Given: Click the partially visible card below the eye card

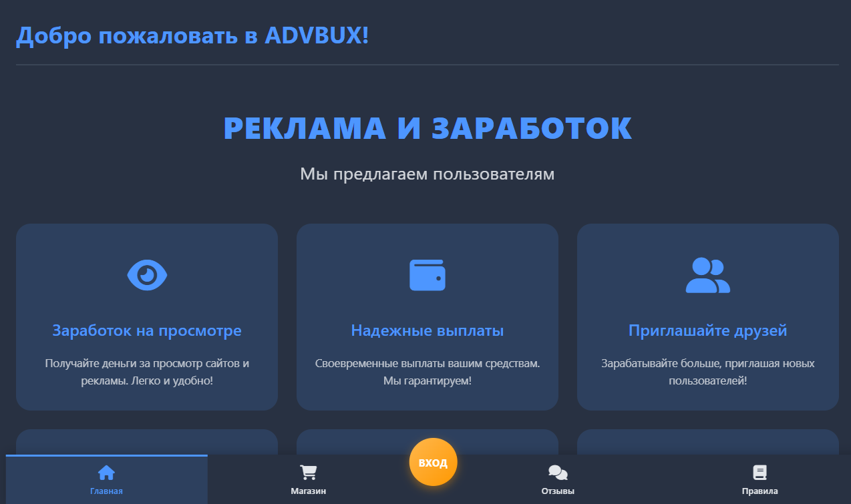Looking at the screenshot, I should [x=147, y=441].
